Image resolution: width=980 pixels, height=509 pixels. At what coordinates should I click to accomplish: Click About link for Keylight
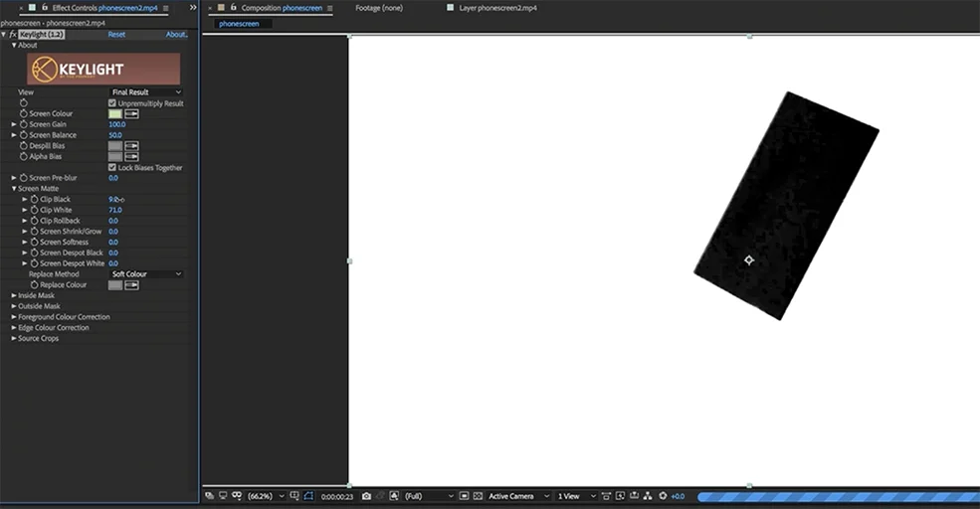pos(176,35)
